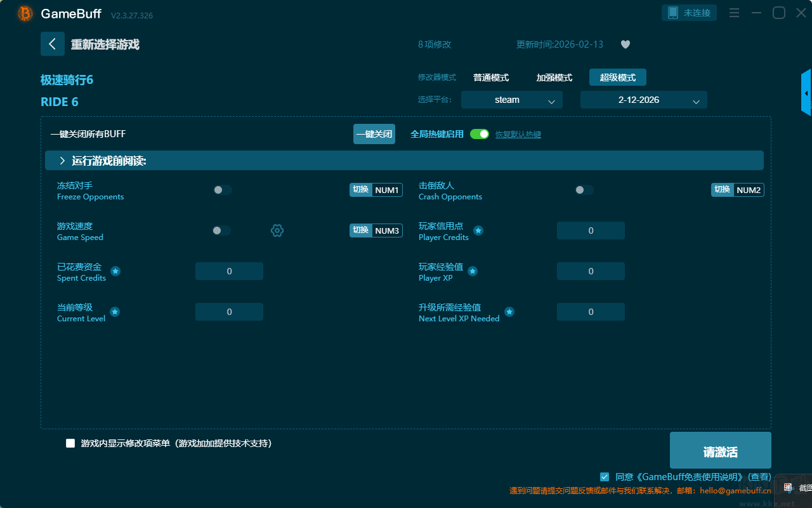Viewport: 812px width, 508px height.
Task: Click the Player XP value field
Action: pyautogui.click(x=591, y=271)
